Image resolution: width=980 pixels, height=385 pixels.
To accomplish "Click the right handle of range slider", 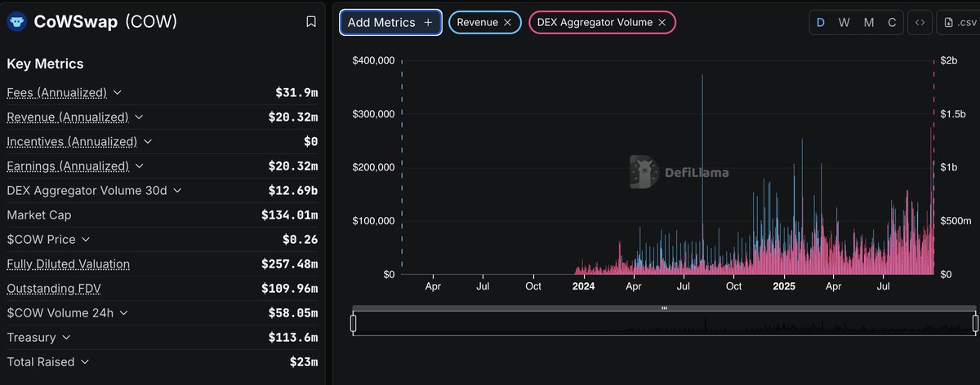I will (x=975, y=324).
